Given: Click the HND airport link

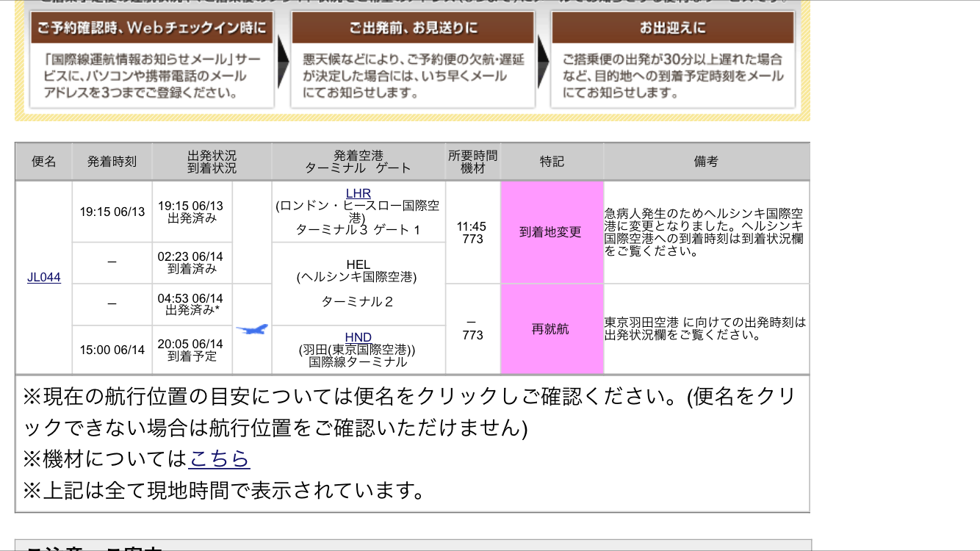Looking at the screenshot, I should point(359,338).
